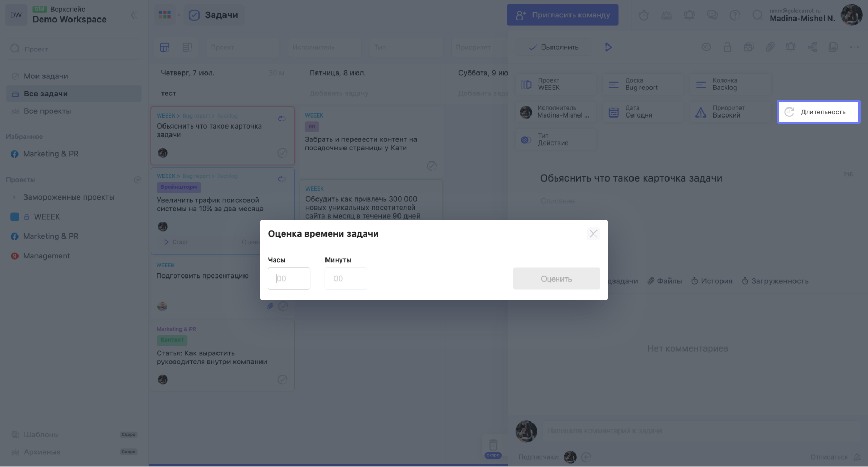Click the Пригласить команду button
The width and height of the screenshot is (868, 467).
(562, 15)
